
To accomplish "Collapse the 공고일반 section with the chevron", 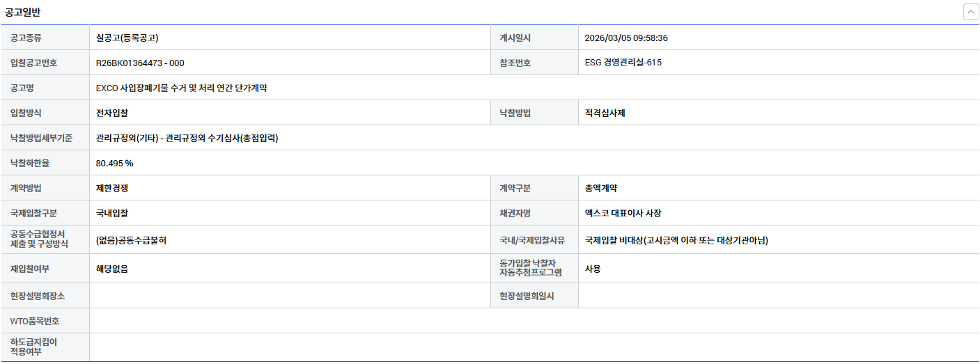I will tap(971, 12).
